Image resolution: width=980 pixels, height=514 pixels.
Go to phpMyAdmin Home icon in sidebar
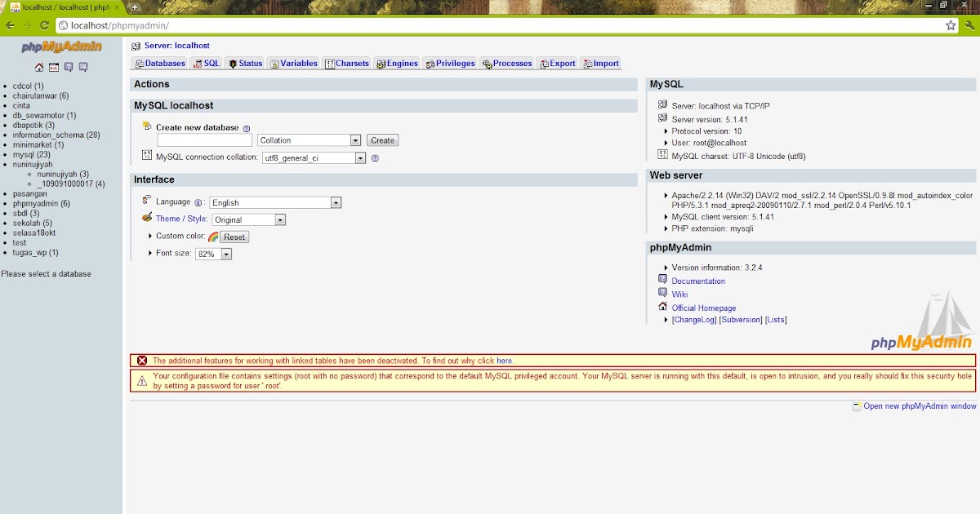coord(39,68)
